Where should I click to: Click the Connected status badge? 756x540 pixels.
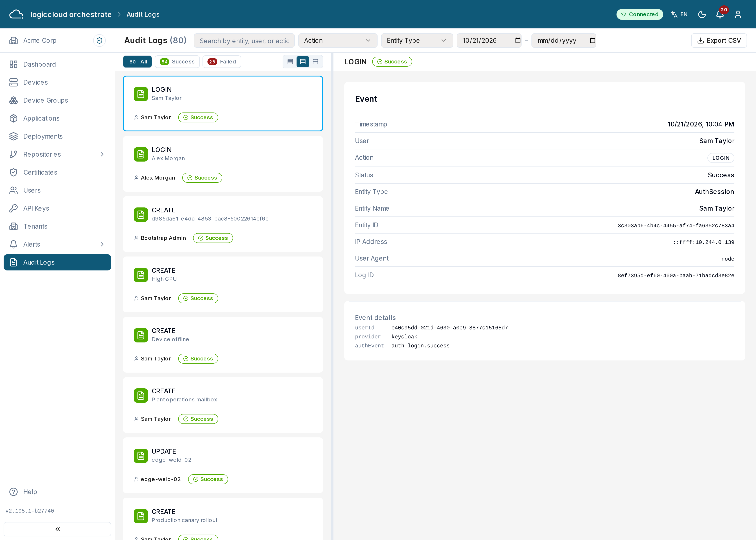[x=640, y=14]
